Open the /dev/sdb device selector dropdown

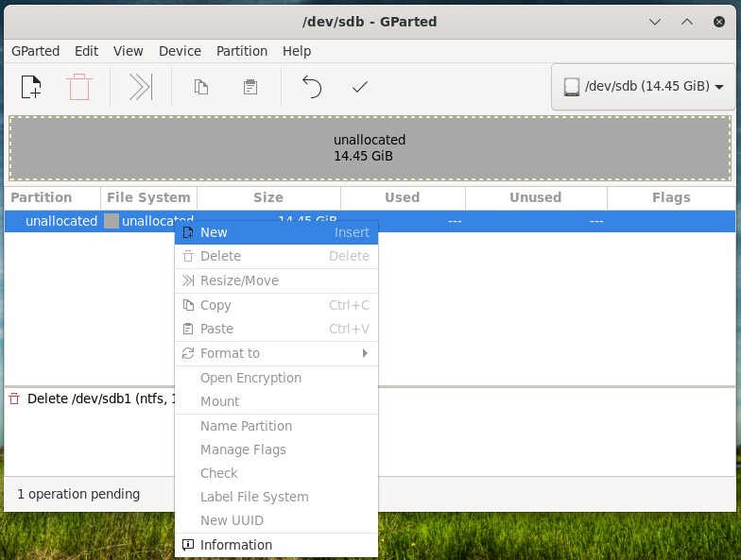643,87
